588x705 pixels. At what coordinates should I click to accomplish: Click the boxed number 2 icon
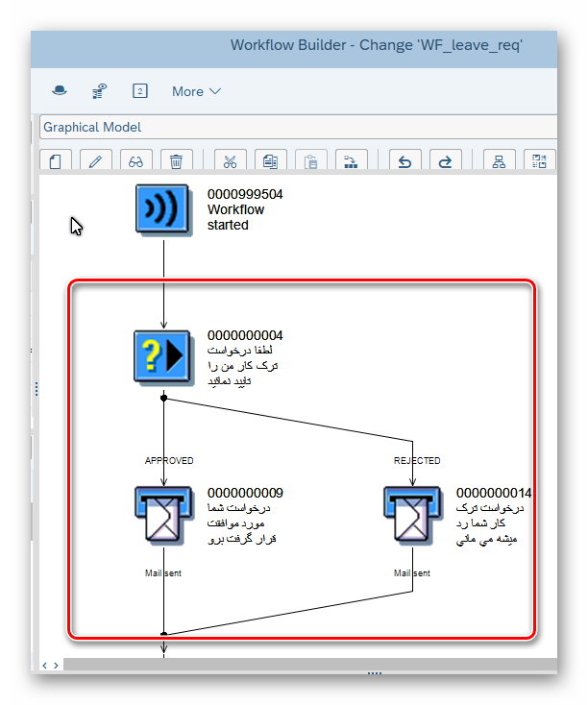pos(140,91)
